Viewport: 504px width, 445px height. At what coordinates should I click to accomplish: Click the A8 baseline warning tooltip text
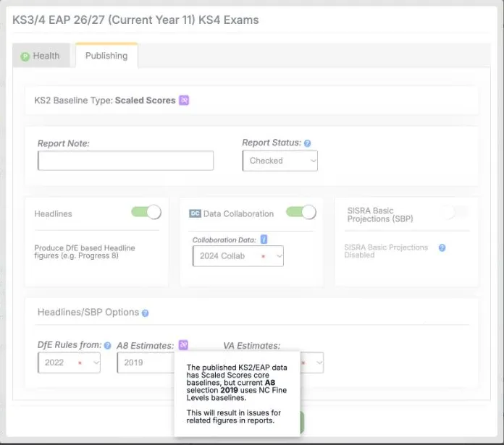click(x=237, y=394)
